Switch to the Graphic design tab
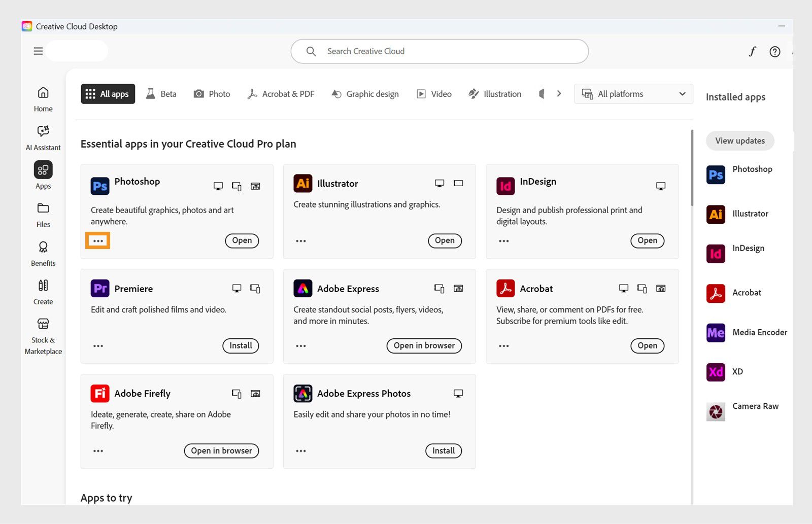 click(365, 94)
